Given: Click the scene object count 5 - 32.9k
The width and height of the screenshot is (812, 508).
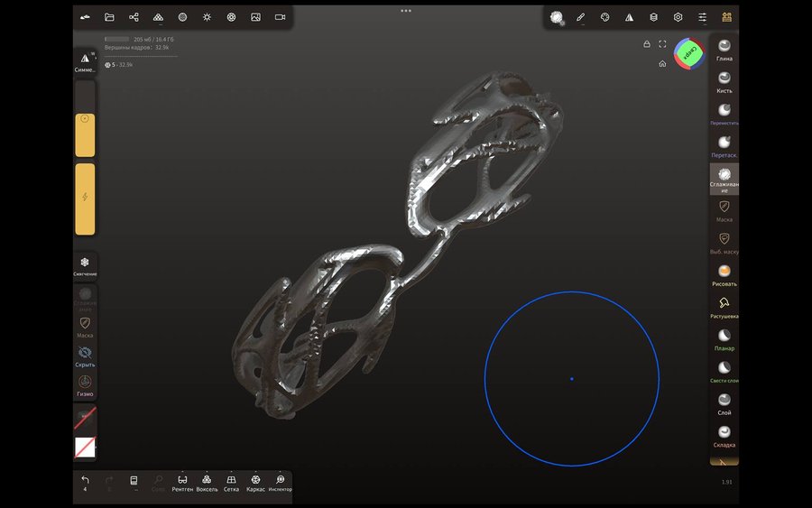Looking at the screenshot, I should (118, 65).
